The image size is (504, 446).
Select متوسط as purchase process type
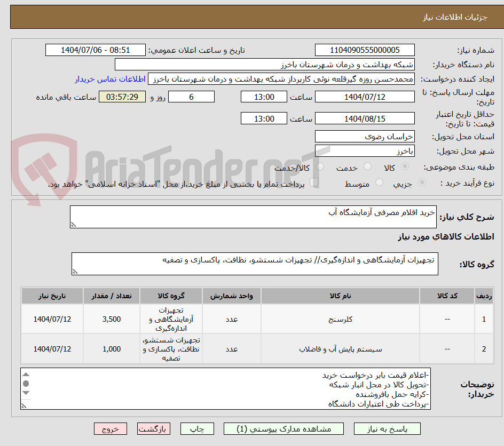[x=380, y=182]
